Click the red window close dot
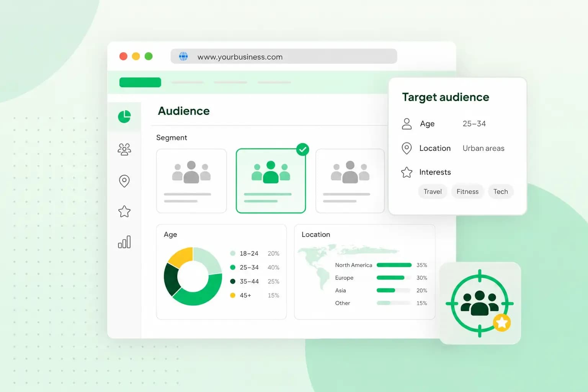The width and height of the screenshot is (588, 392). [x=123, y=56]
